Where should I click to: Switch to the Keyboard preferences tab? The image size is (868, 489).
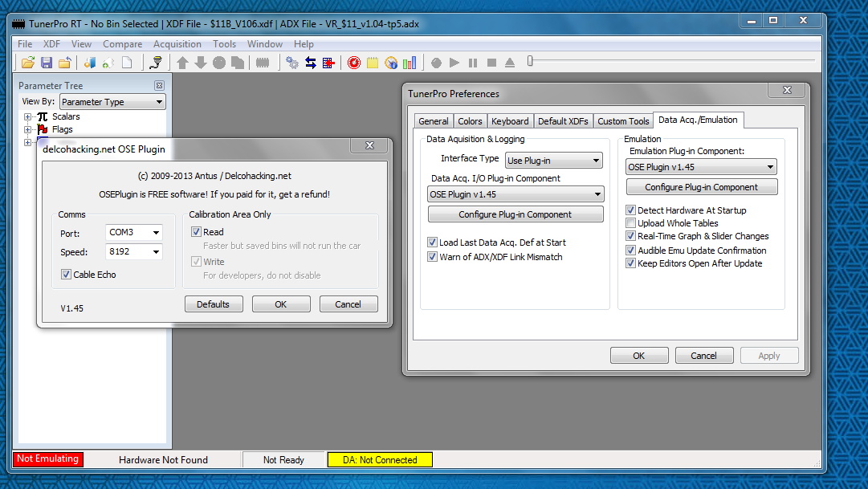pos(510,120)
